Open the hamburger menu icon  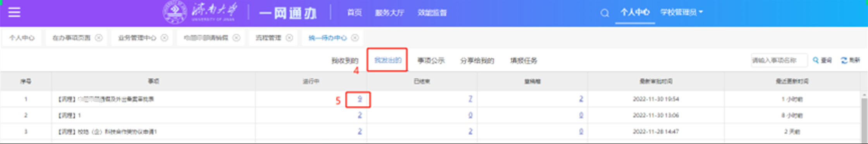point(14,12)
